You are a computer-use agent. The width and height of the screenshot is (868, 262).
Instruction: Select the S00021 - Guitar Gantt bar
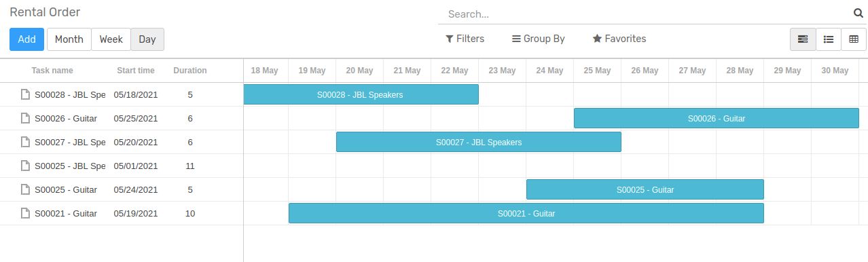click(526, 213)
